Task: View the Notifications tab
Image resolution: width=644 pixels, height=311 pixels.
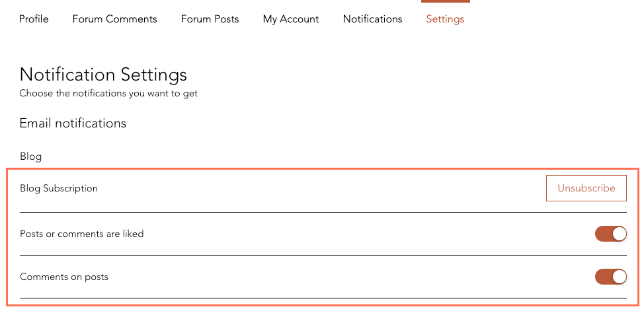Action: click(x=372, y=19)
